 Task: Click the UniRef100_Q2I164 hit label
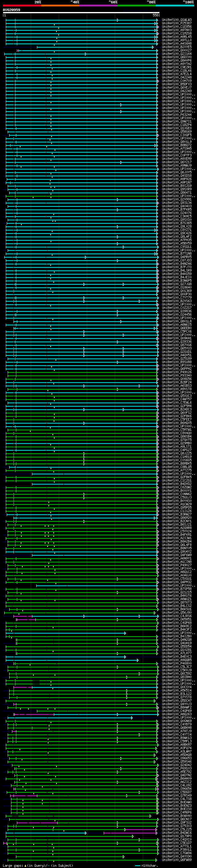pos(176,54)
